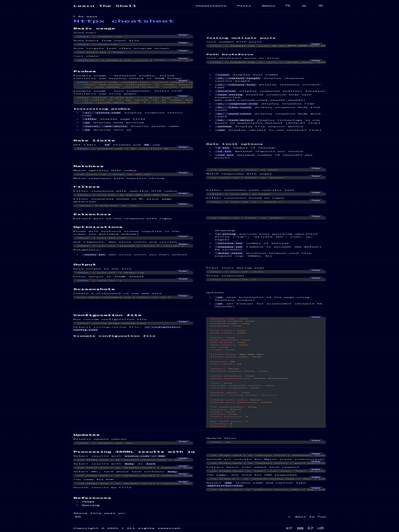Click the Scan host code snippet
This screenshot has width=399, height=532.
[133, 37]
